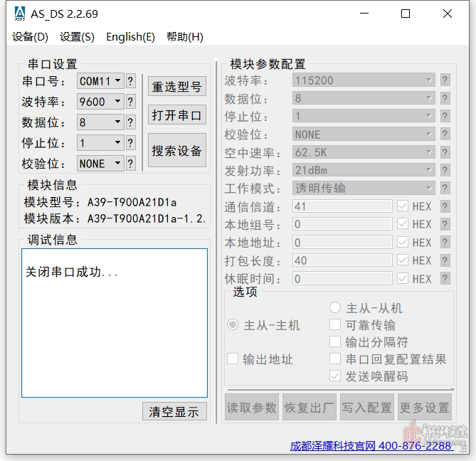Toggle the HEX checkbox for 通信信道
The width and height of the screenshot is (476, 461).
[403, 206]
